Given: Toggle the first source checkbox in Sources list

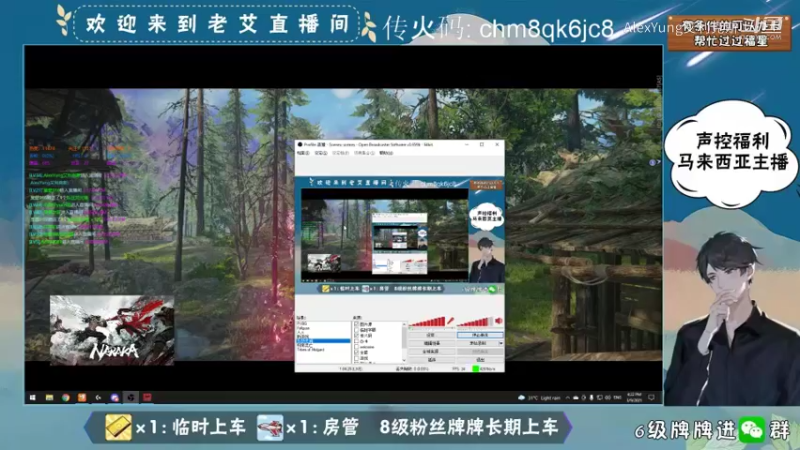Looking at the screenshot, I should (356, 324).
